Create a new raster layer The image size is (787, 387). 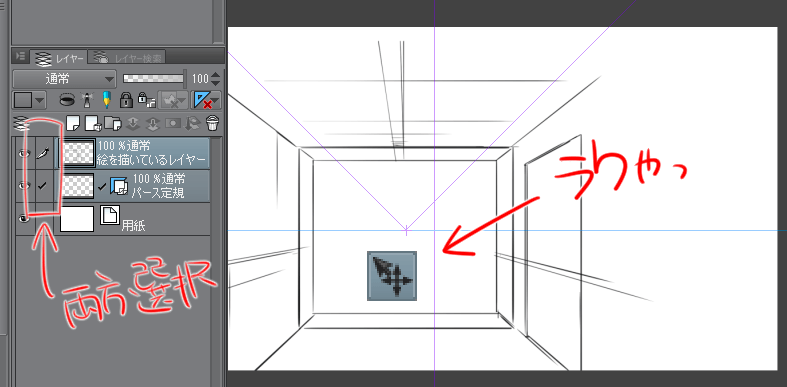tap(72, 122)
